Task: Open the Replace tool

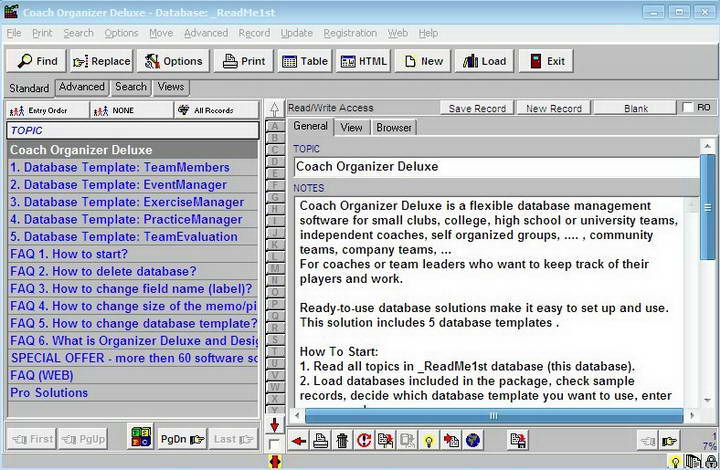Action: click(x=101, y=61)
